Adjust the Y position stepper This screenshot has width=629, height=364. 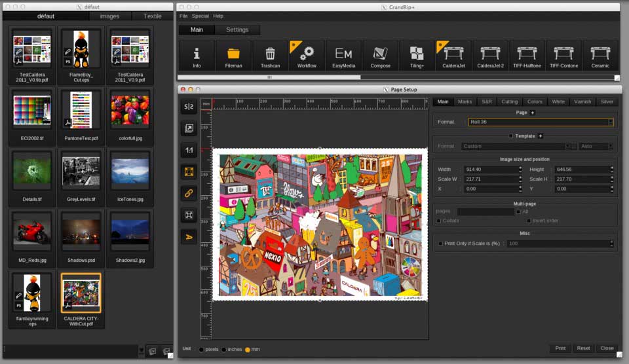[611, 189]
